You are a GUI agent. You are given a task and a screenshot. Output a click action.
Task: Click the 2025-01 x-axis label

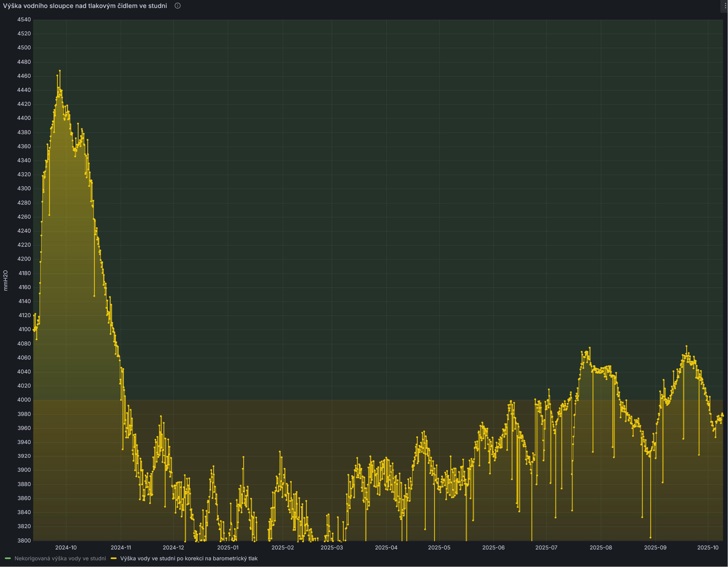pyautogui.click(x=228, y=548)
